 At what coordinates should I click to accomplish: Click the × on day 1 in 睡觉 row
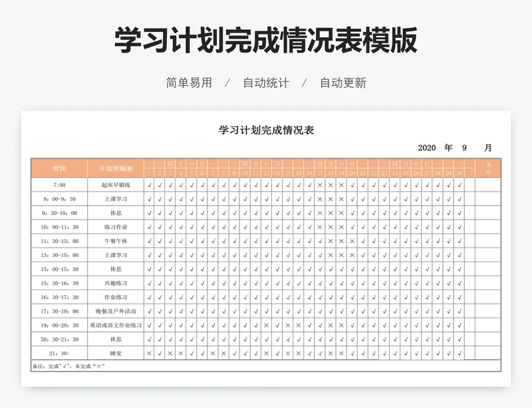point(149,353)
